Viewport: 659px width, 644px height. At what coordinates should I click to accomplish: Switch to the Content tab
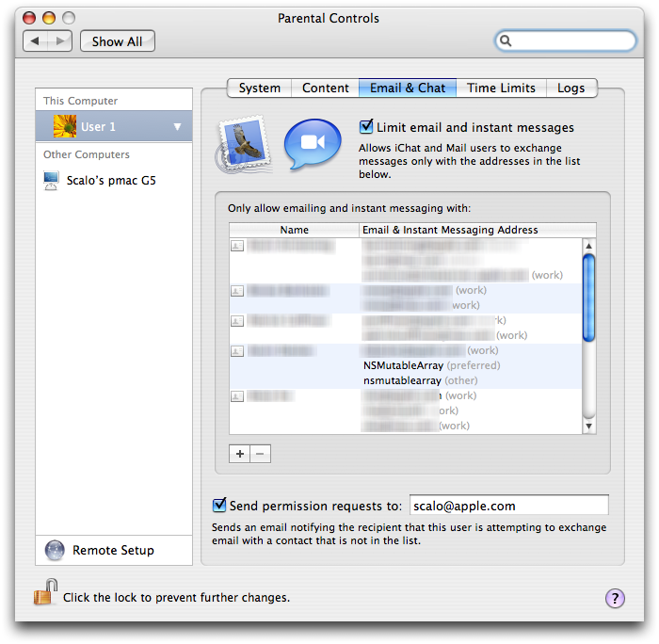click(326, 88)
